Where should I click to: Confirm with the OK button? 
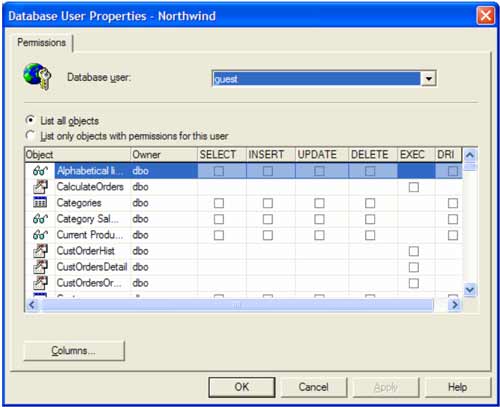click(242, 387)
